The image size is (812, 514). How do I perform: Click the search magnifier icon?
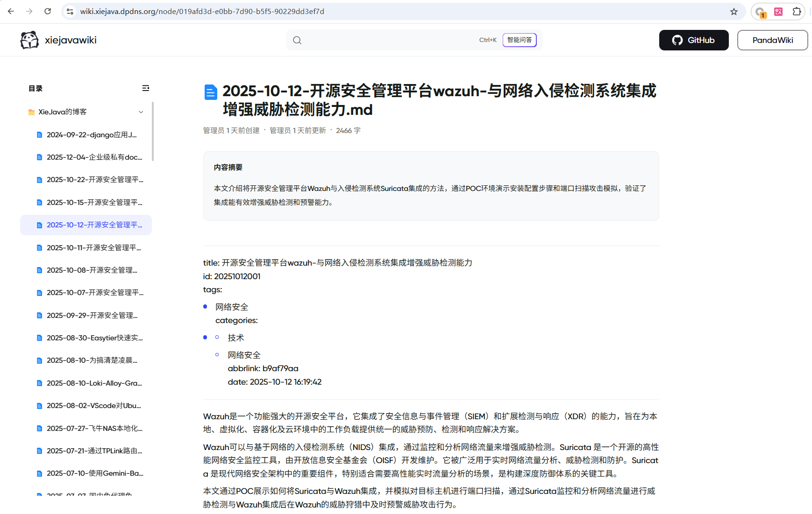(x=298, y=40)
